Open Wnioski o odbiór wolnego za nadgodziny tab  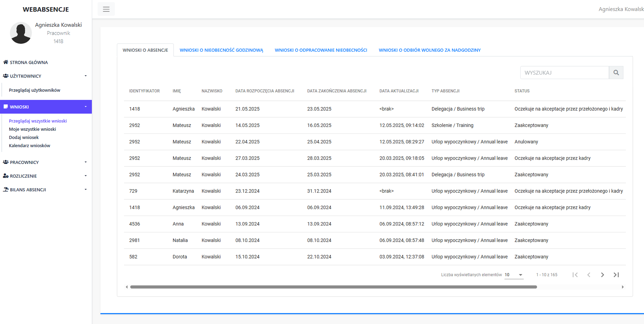430,50
